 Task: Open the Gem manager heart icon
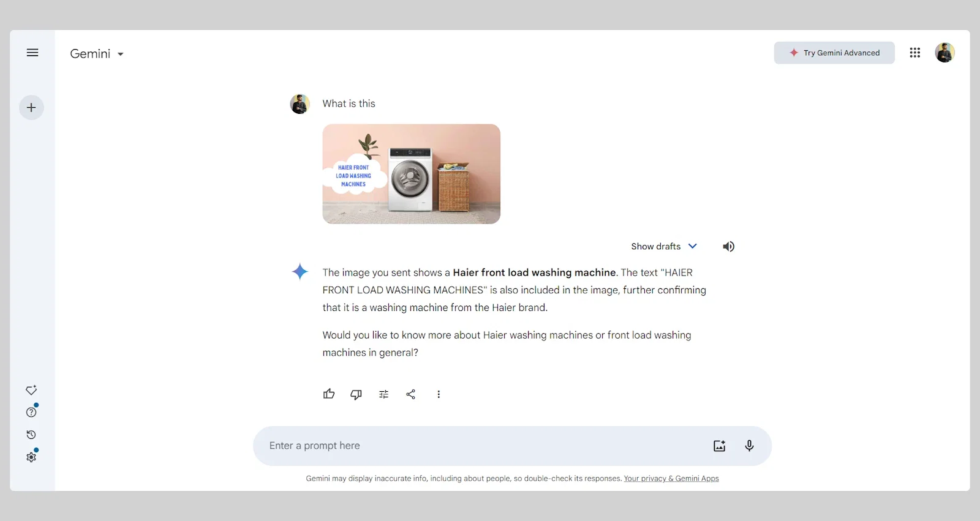coord(31,390)
